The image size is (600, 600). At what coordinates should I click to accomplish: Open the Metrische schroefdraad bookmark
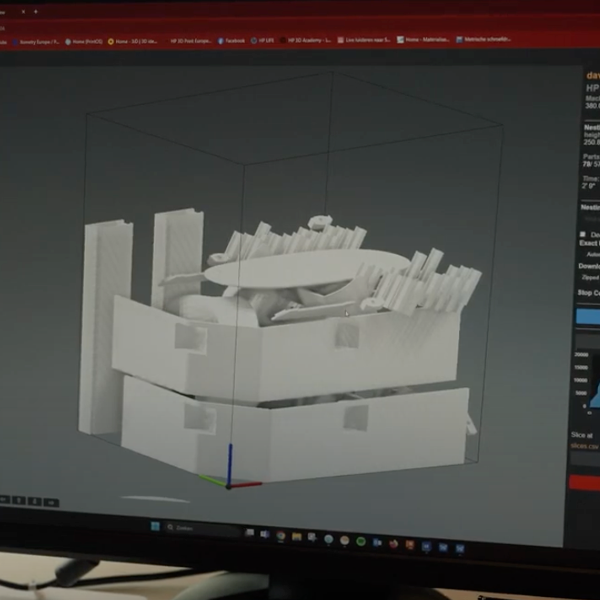[483, 39]
